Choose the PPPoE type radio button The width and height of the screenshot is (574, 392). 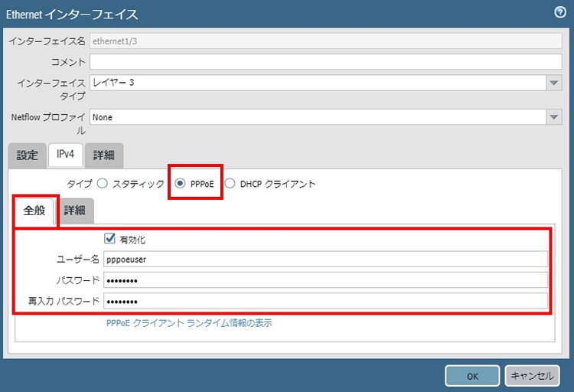pos(180,184)
